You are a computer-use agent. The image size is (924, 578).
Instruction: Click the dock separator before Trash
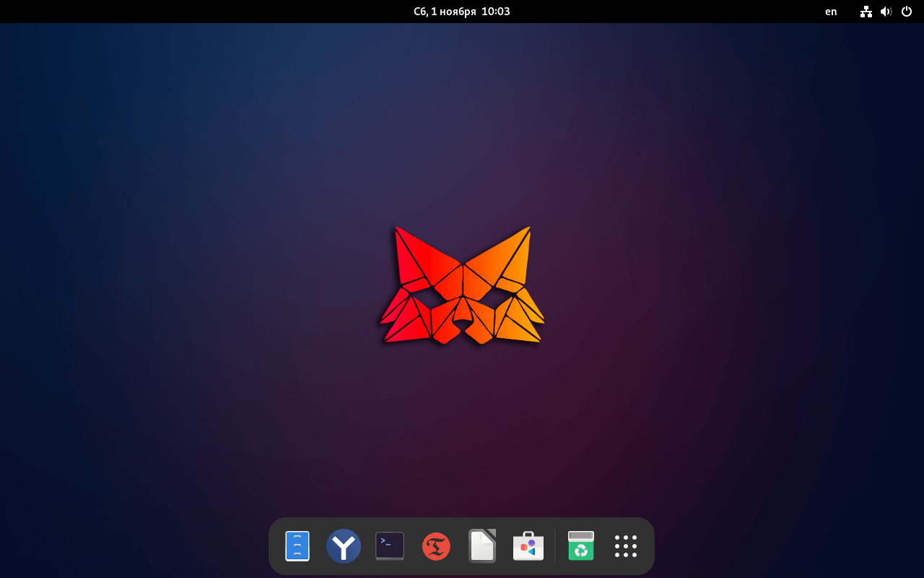[554, 546]
